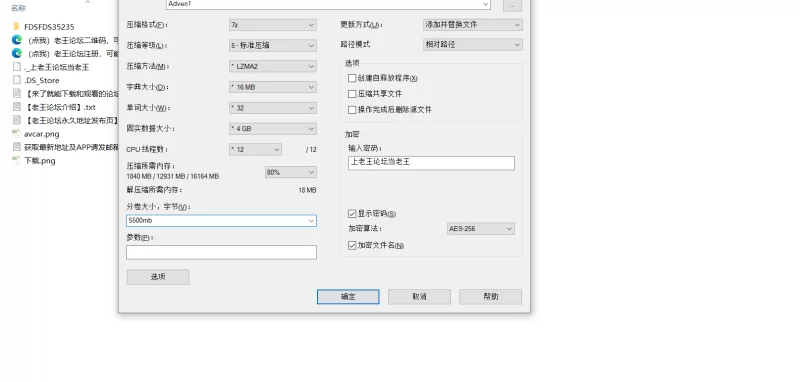Confirm with the 确定 button
The image size is (800, 382).
348,297
